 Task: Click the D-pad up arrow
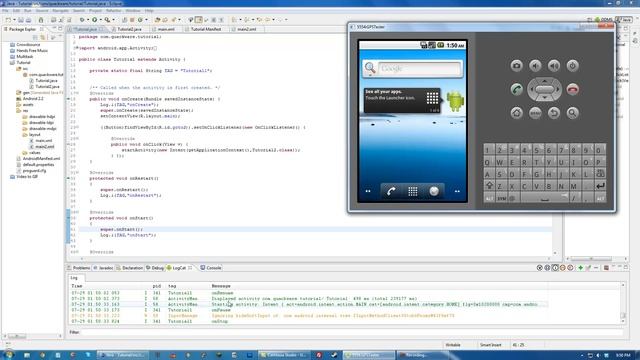point(544,81)
